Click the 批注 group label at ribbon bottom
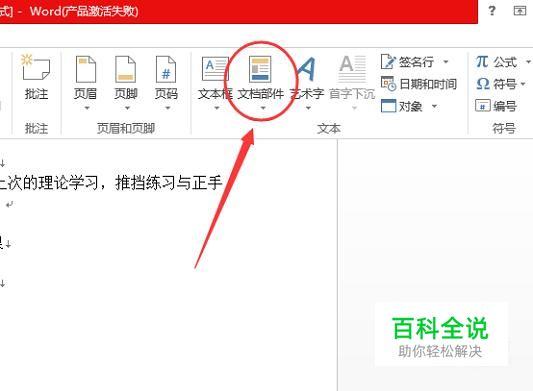 [x=36, y=129]
